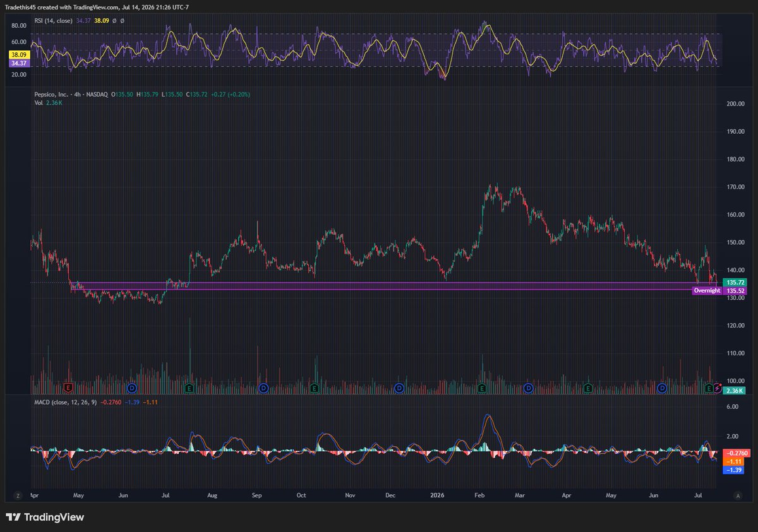Click the 20.00 RSI axis value
This screenshot has width=758, height=532.
(18, 74)
